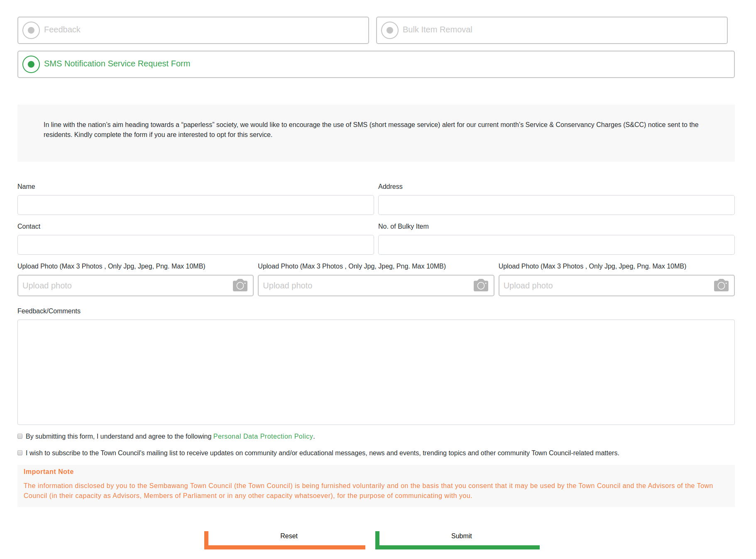The image size is (756, 559).
Task: Click the first Upload photo text box
Action: (125, 286)
